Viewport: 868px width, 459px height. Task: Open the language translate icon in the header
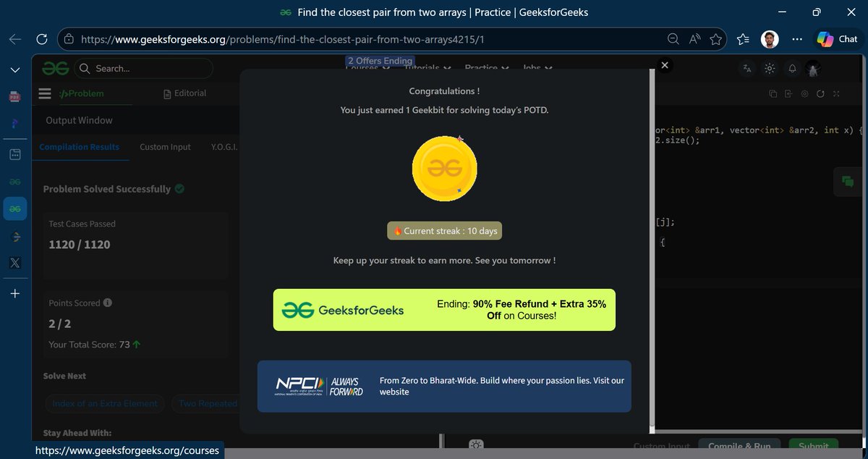(746, 69)
